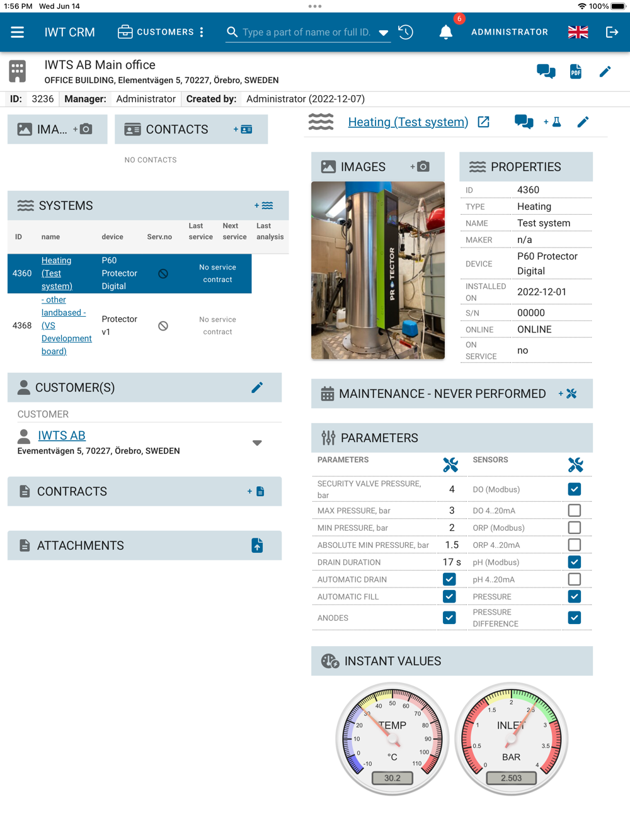Click tools icon above Sensors column
The width and height of the screenshot is (630, 840).
click(576, 465)
